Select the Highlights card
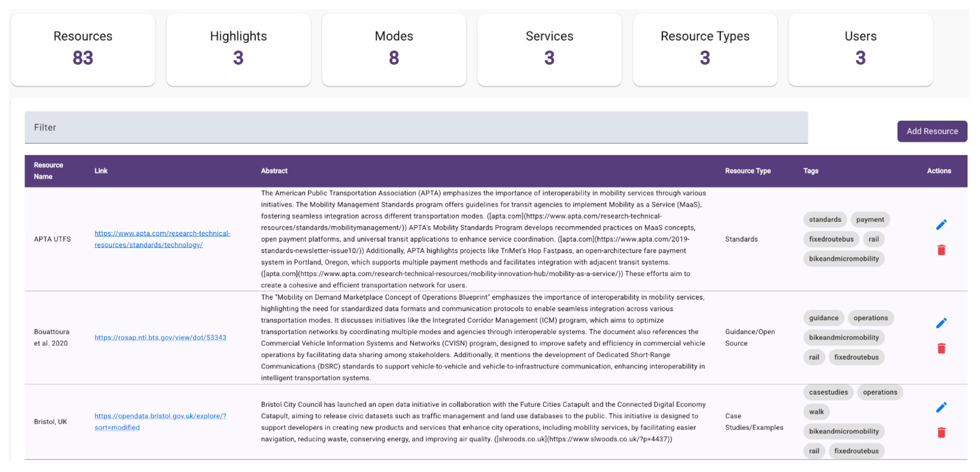Screen dimensions: 980x472 (239, 49)
